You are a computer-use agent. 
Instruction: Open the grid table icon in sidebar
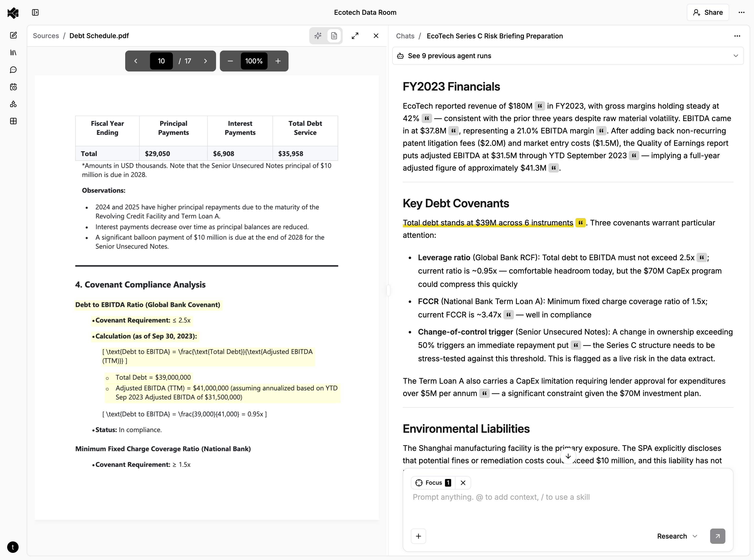pyautogui.click(x=13, y=121)
